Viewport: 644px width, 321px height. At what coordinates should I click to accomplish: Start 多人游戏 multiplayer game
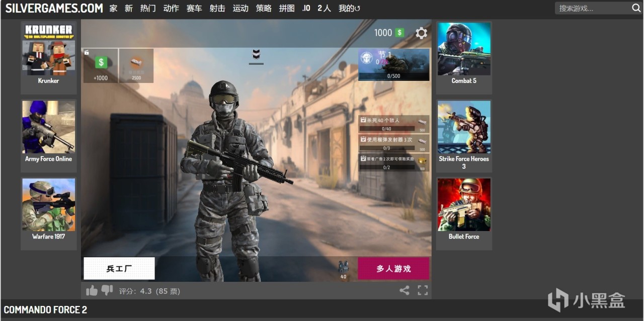click(x=393, y=269)
